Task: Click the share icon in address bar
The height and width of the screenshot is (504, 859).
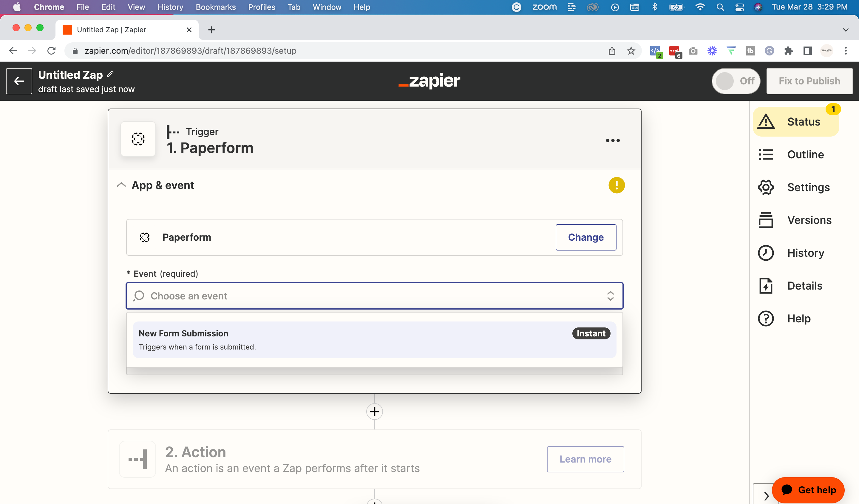Action: click(x=612, y=51)
